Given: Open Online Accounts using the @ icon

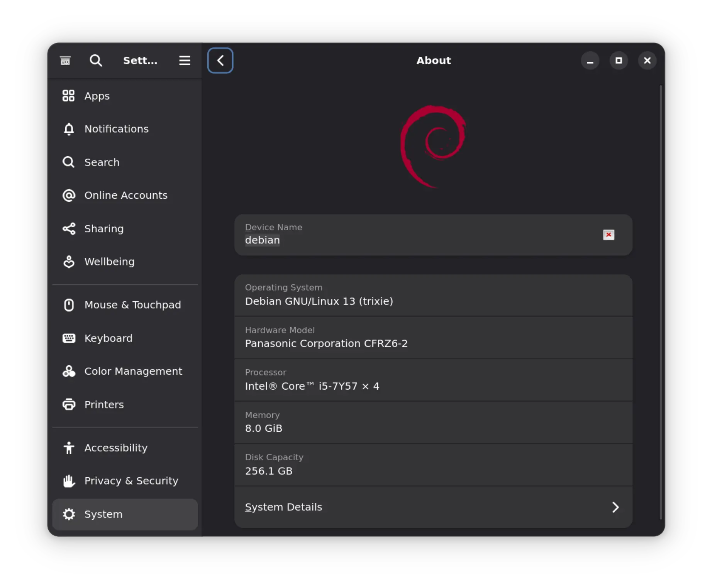Looking at the screenshot, I should point(69,195).
